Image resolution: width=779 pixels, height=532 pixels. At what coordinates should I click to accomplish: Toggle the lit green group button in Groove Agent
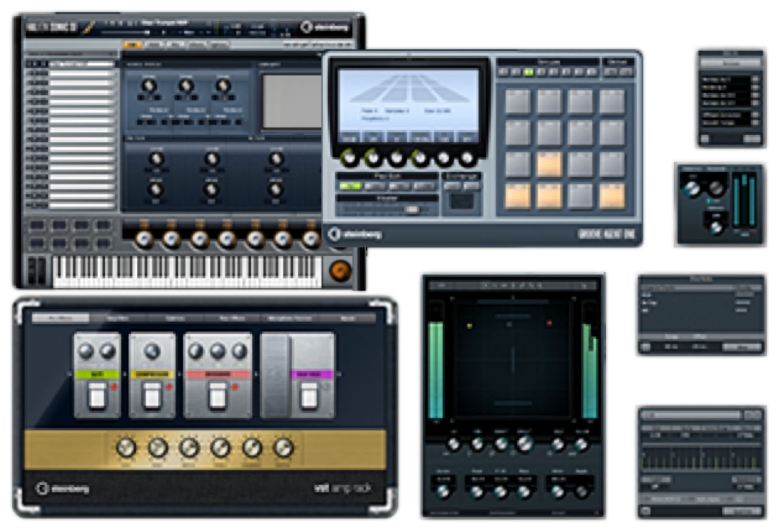(528, 72)
